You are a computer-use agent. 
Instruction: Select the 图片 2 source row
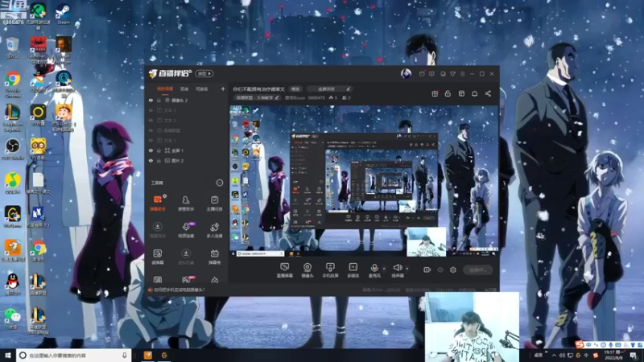click(187, 160)
